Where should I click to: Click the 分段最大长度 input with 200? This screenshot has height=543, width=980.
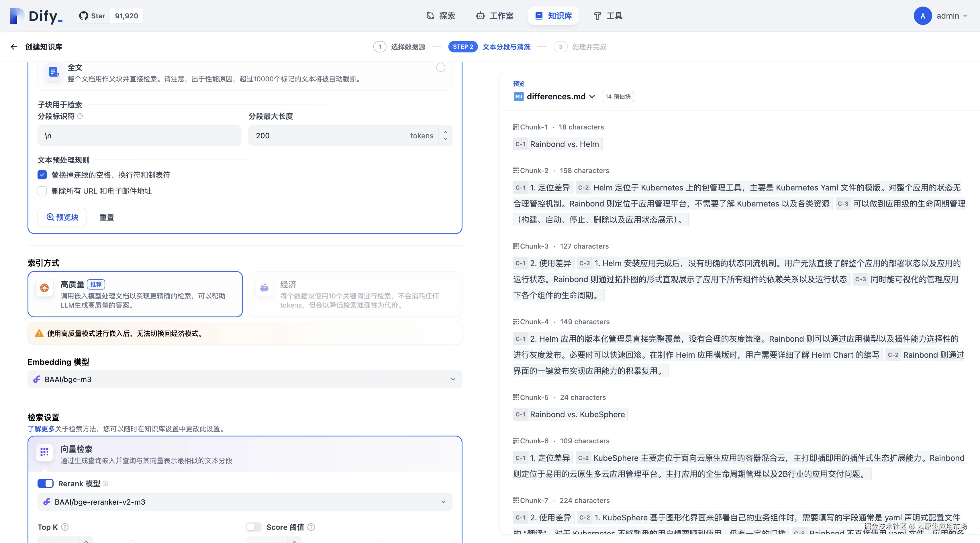pyautogui.click(x=327, y=136)
